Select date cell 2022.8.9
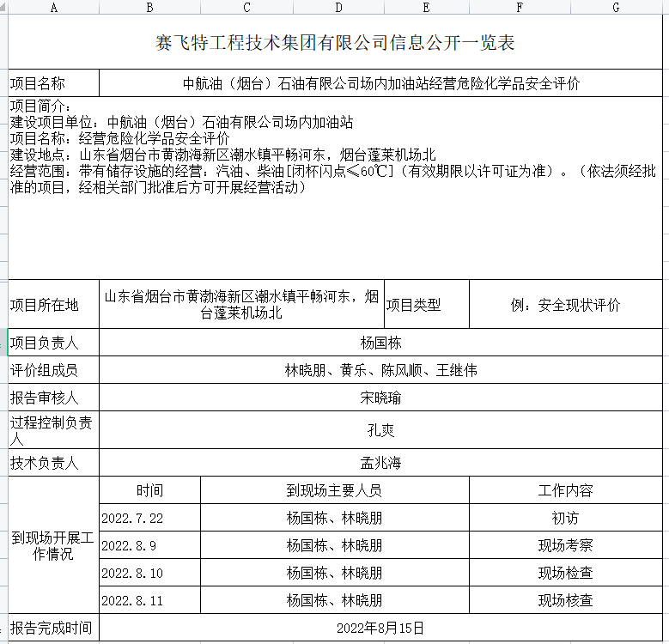 (x=149, y=545)
